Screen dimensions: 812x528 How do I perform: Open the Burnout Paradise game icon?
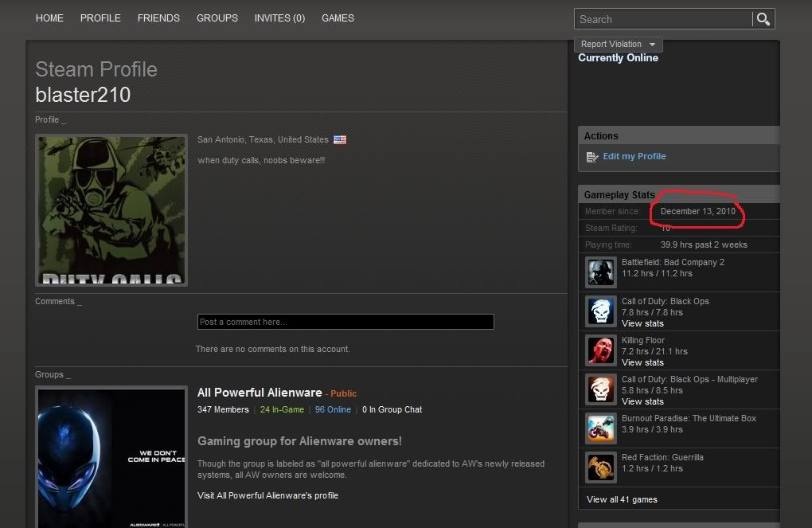point(601,428)
